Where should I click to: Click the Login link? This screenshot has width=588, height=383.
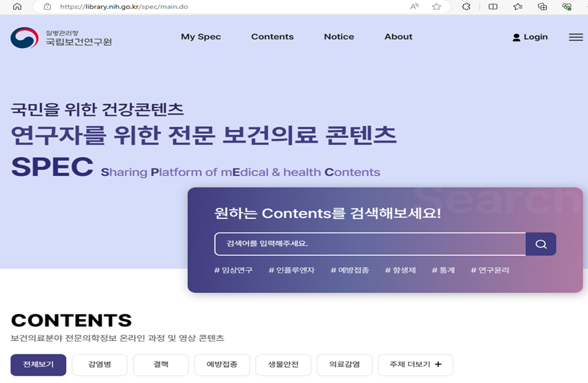(530, 37)
